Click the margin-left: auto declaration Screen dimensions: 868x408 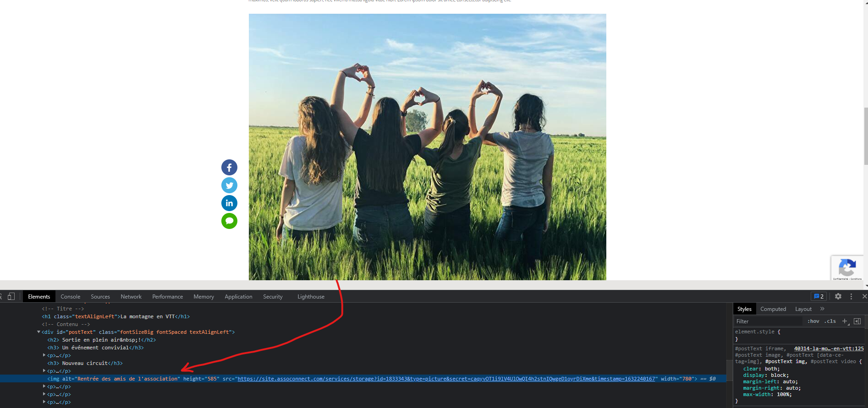pos(770,381)
